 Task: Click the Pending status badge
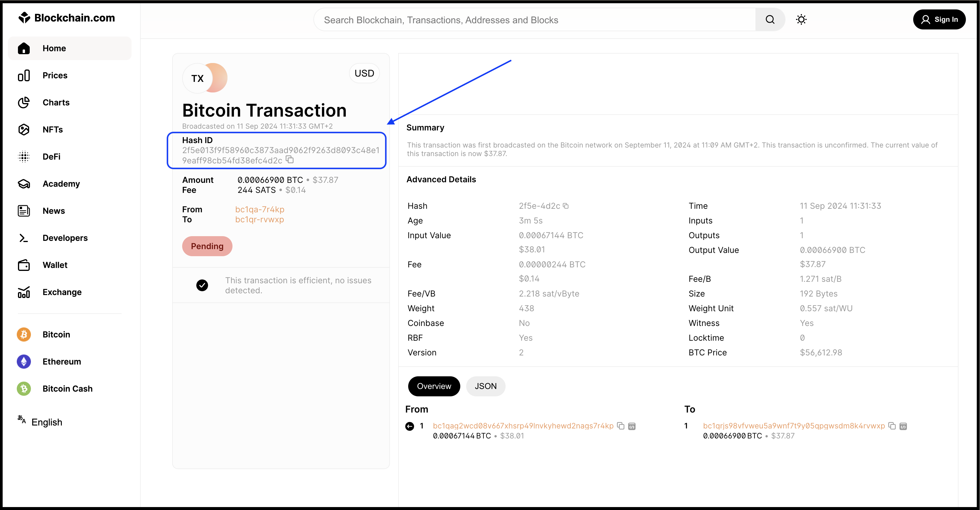click(x=207, y=246)
